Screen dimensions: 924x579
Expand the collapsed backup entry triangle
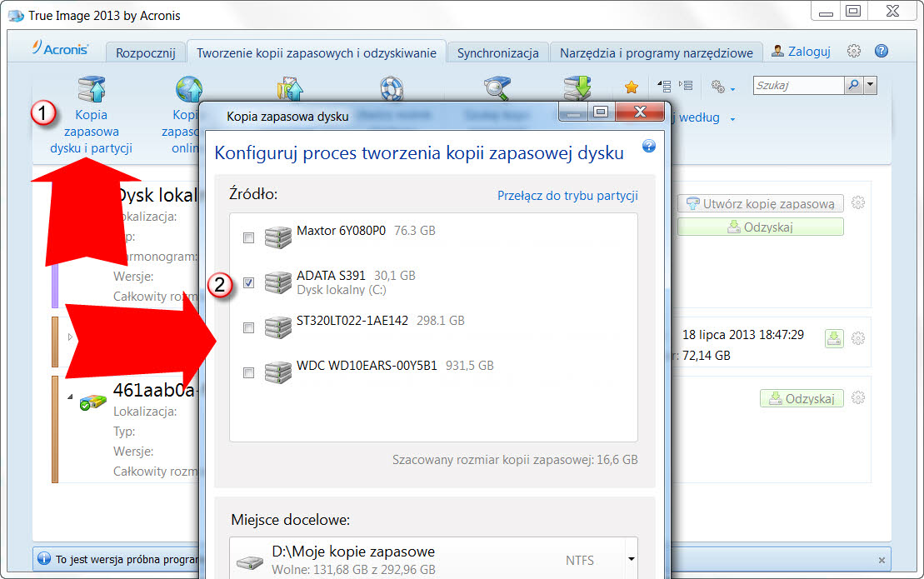point(70,337)
